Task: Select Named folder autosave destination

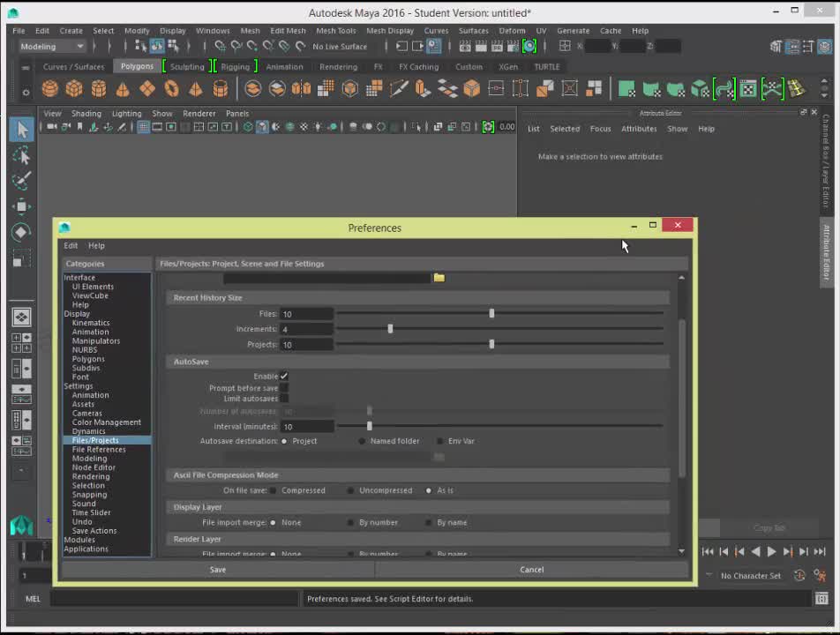Action: pyautogui.click(x=362, y=441)
